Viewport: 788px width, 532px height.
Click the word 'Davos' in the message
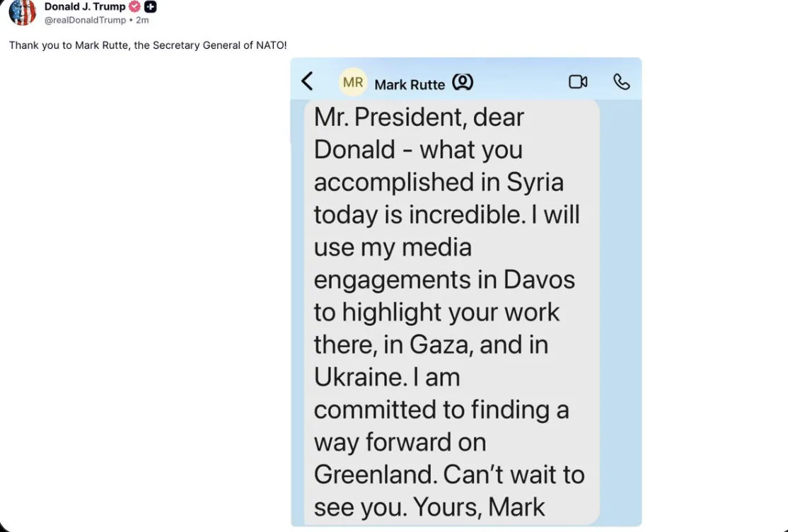click(x=539, y=279)
